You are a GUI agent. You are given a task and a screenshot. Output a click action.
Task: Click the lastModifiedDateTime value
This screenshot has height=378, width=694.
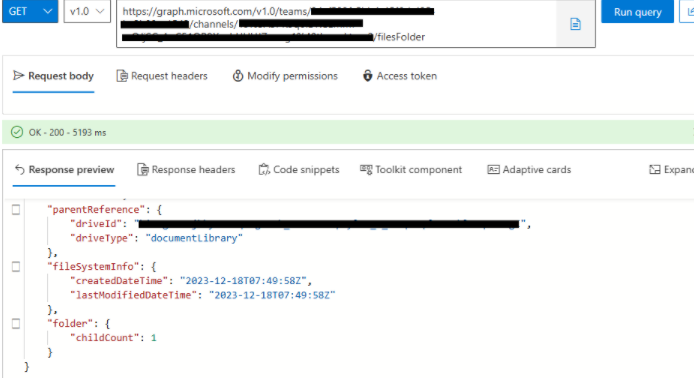point(272,295)
